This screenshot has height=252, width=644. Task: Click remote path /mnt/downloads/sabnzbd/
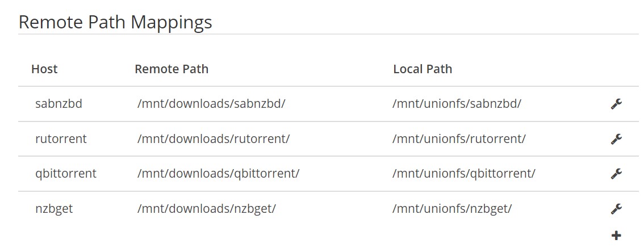pyautogui.click(x=211, y=104)
